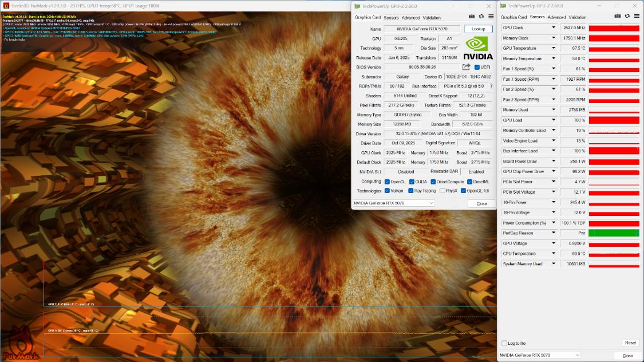
Task: Toggle the UEFI checkbox
Action: click(477, 67)
